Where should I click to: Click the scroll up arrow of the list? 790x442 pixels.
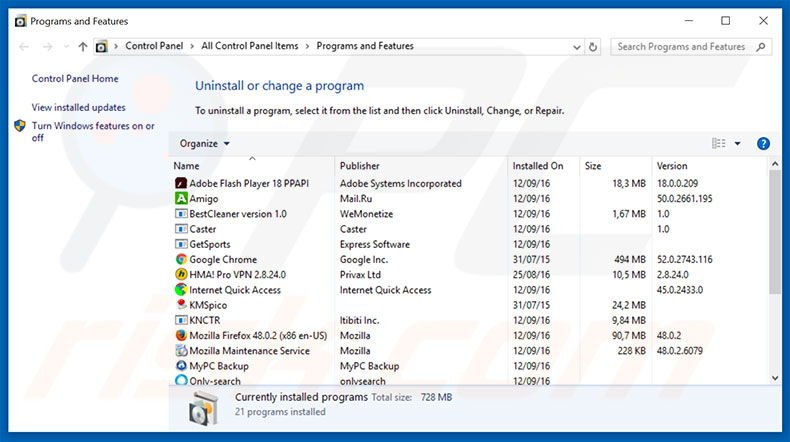pos(775,164)
